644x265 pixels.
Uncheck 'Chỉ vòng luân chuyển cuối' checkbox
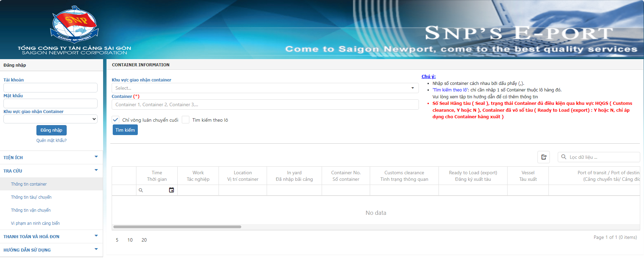tap(116, 120)
